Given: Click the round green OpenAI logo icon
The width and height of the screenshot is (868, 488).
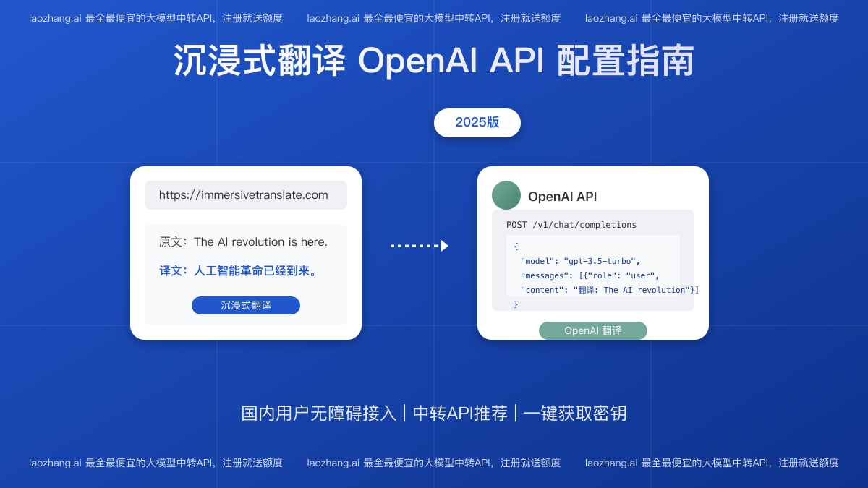Looking at the screenshot, I should point(506,195).
